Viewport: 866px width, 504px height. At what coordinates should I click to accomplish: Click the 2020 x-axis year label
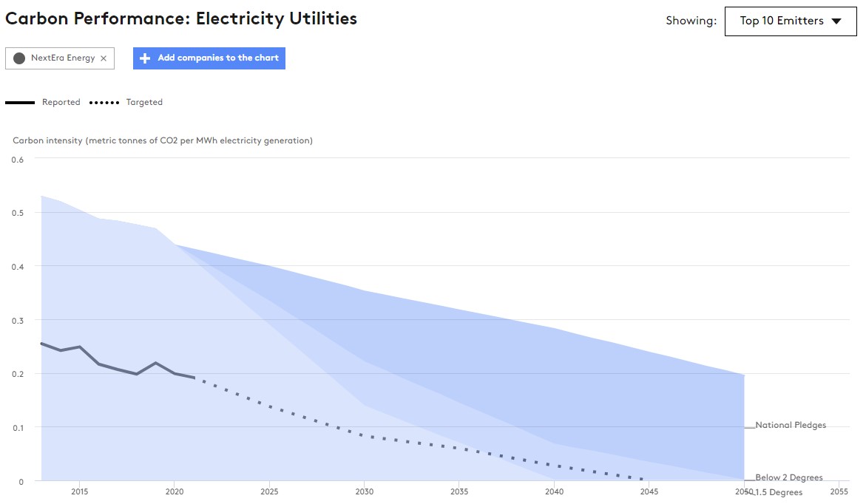(174, 491)
